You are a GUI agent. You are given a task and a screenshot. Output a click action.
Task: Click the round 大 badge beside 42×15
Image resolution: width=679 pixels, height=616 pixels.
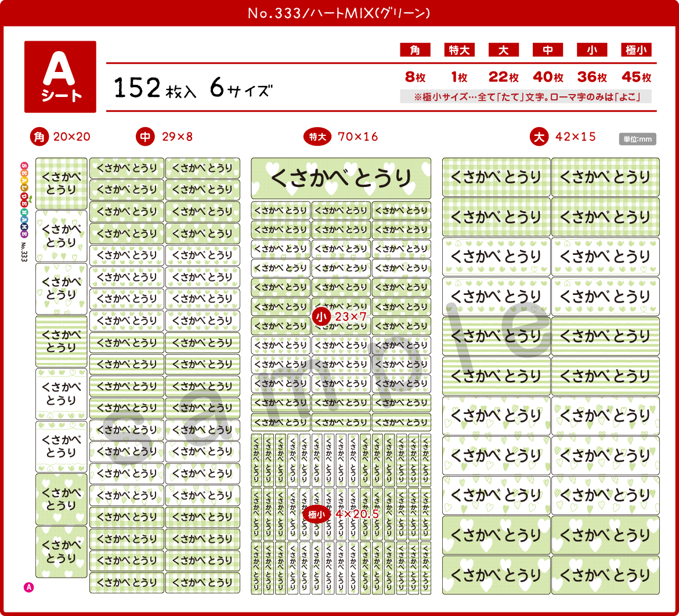point(539,137)
